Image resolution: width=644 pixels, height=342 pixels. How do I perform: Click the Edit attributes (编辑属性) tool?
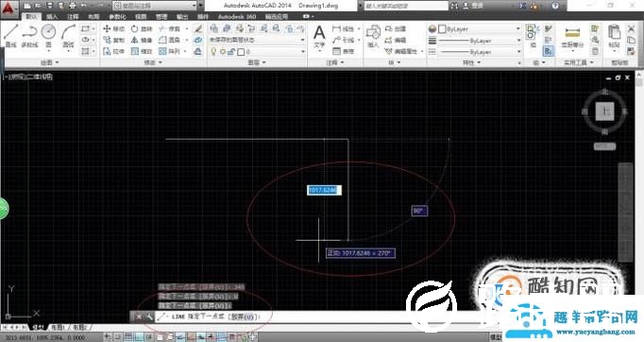click(401, 51)
